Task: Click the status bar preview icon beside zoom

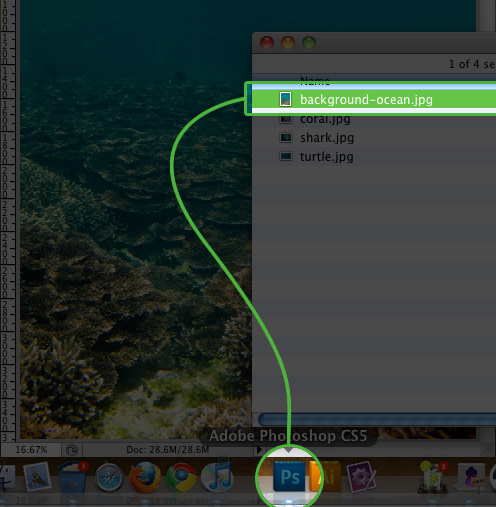Action: (72, 450)
